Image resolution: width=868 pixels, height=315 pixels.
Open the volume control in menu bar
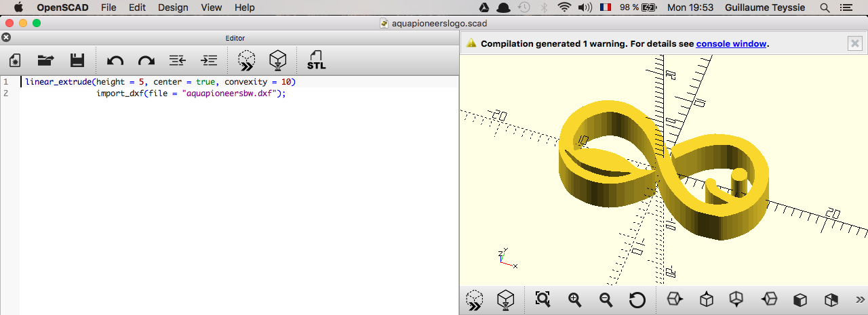pos(585,7)
